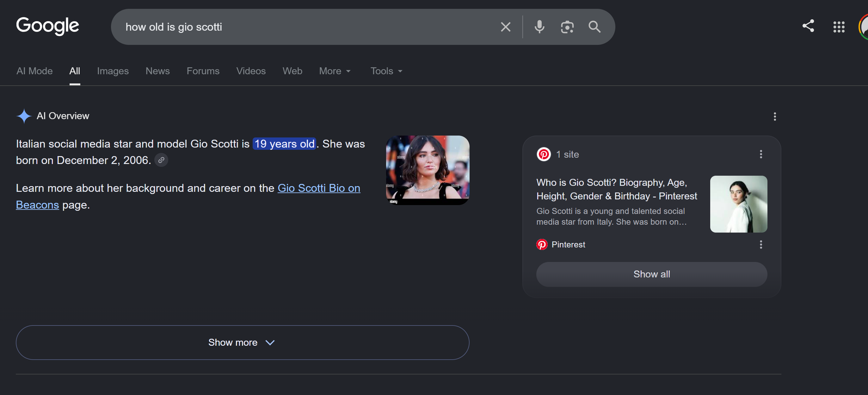Open Who is Gio Scotti Pinterest result
Image resolution: width=868 pixels, height=395 pixels.
pos(616,189)
